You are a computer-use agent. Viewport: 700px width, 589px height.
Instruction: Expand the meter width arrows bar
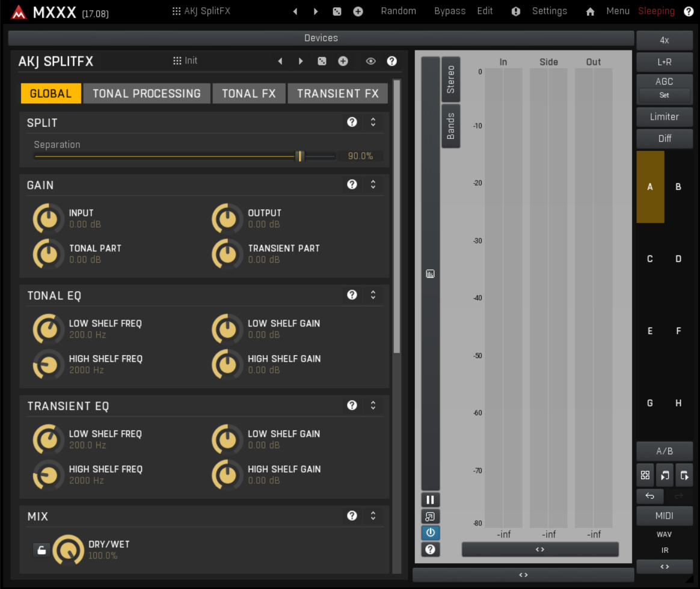click(x=539, y=549)
